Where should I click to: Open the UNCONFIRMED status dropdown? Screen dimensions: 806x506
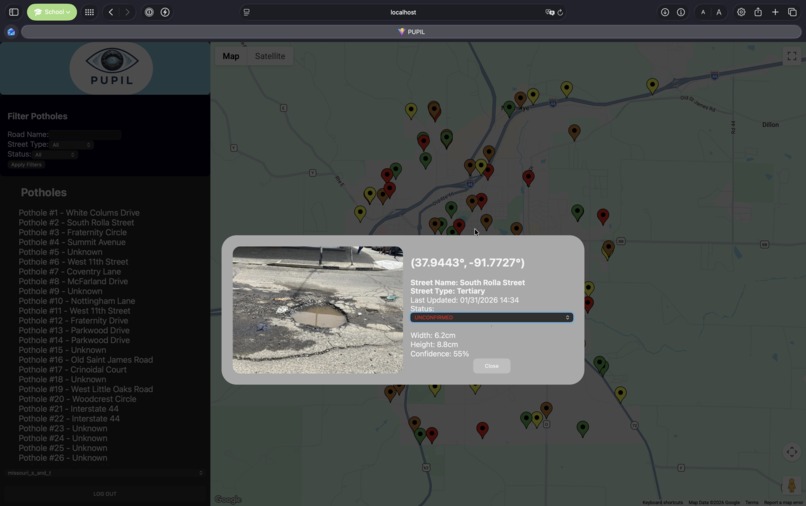[491, 317]
